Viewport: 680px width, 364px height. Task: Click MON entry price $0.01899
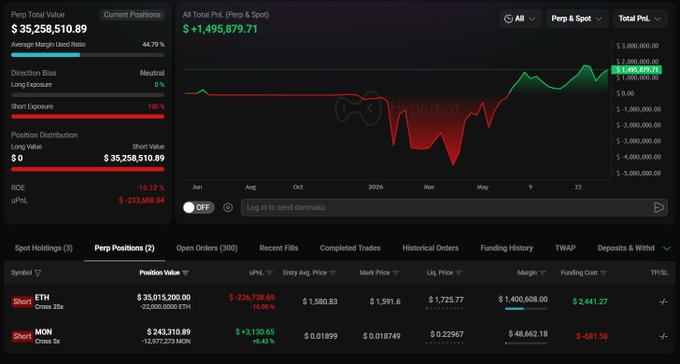point(321,336)
